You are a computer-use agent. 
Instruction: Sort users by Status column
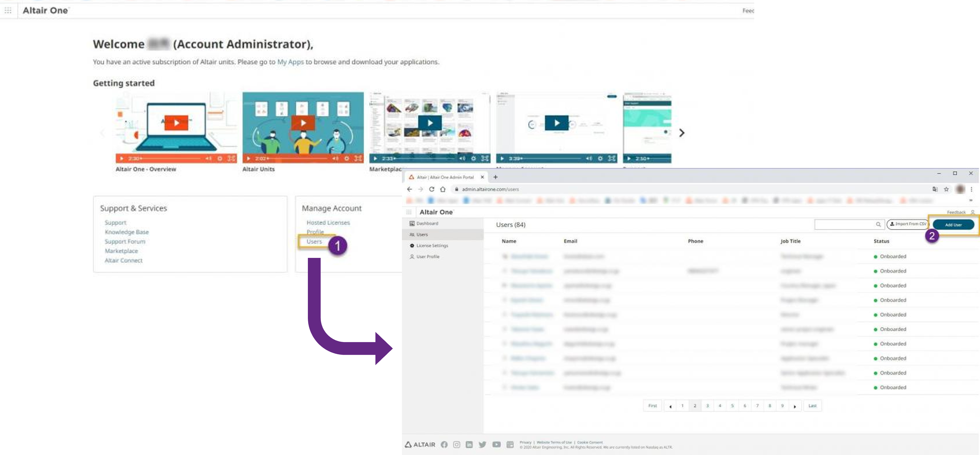[881, 241]
